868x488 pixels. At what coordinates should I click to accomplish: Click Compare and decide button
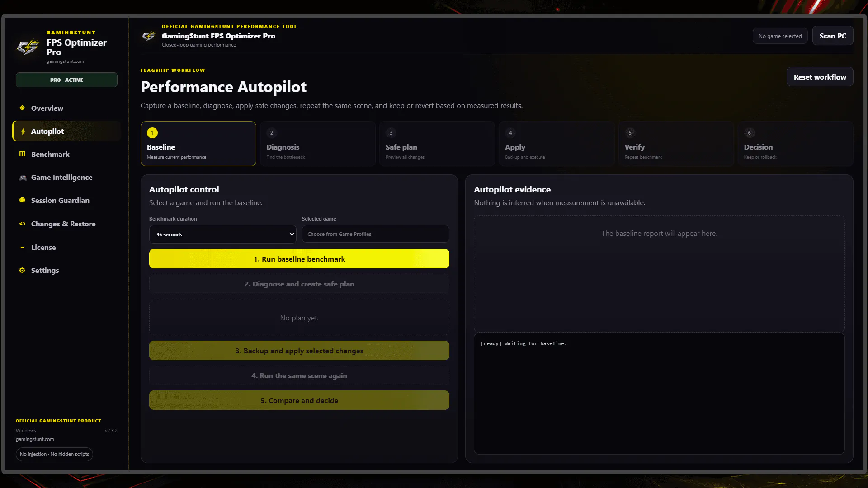click(299, 400)
